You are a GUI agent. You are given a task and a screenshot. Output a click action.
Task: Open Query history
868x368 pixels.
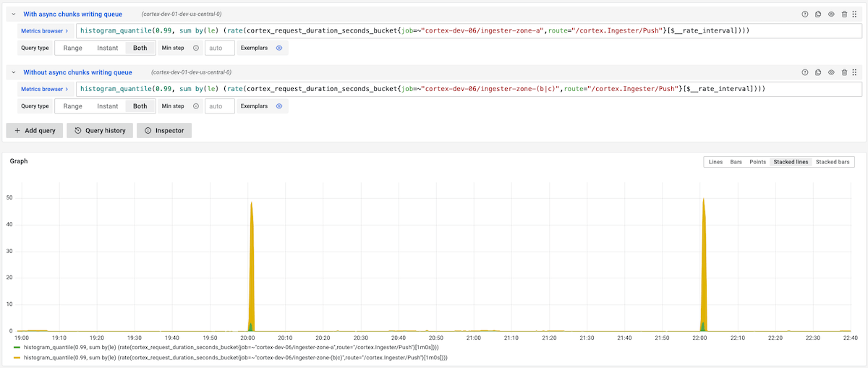click(100, 131)
